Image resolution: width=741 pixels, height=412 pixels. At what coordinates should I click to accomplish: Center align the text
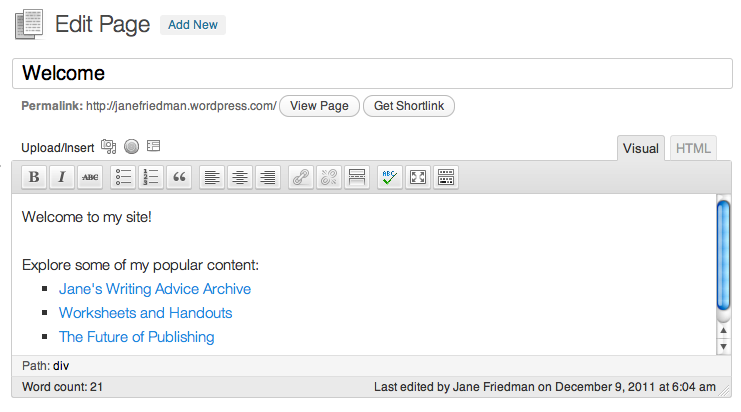pos(240,177)
